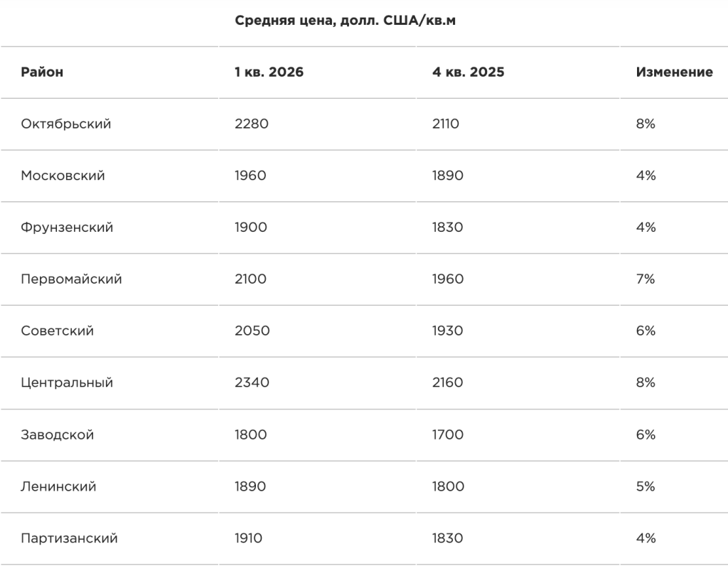Select the Советский district name
The image size is (728, 566).
[x=57, y=331]
